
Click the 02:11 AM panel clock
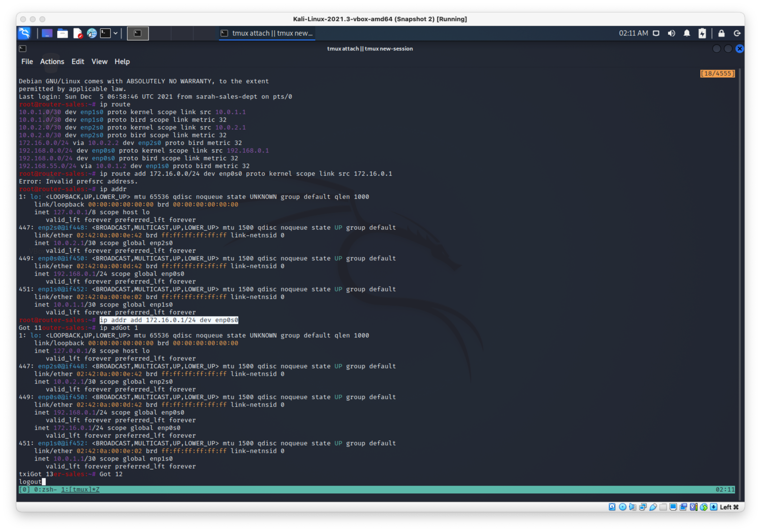pos(633,33)
